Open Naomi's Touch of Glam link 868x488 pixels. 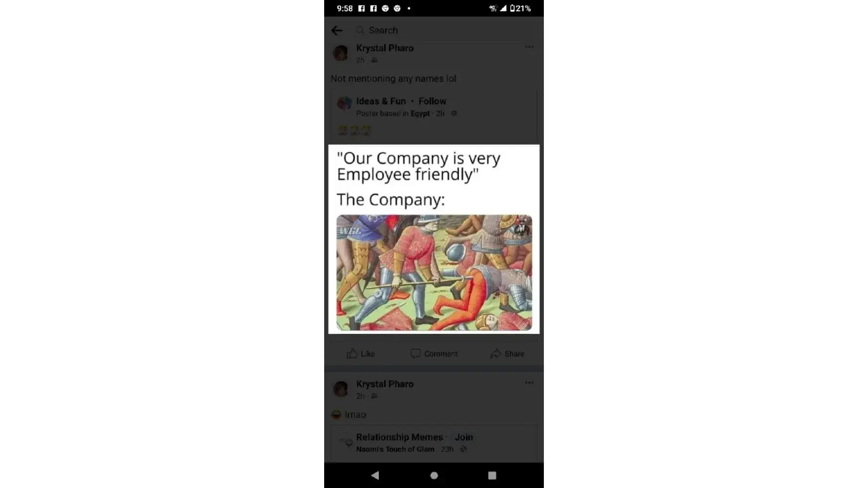[395, 449]
